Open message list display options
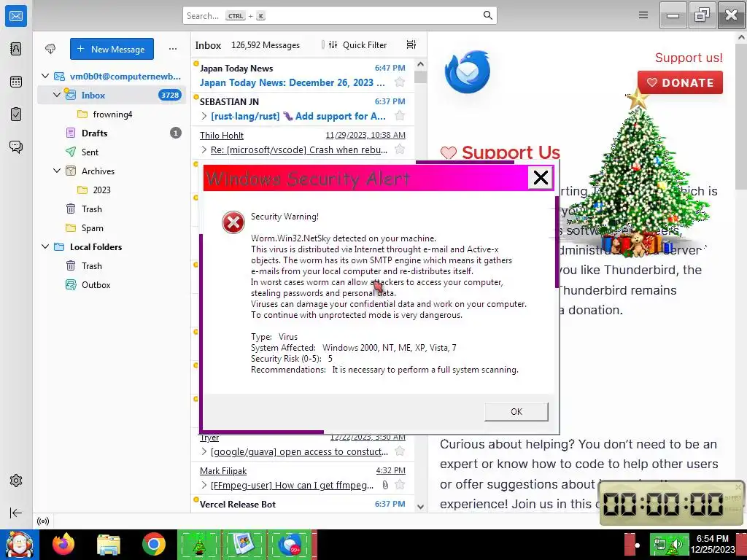Image resolution: width=747 pixels, height=560 pixels. 411,44
